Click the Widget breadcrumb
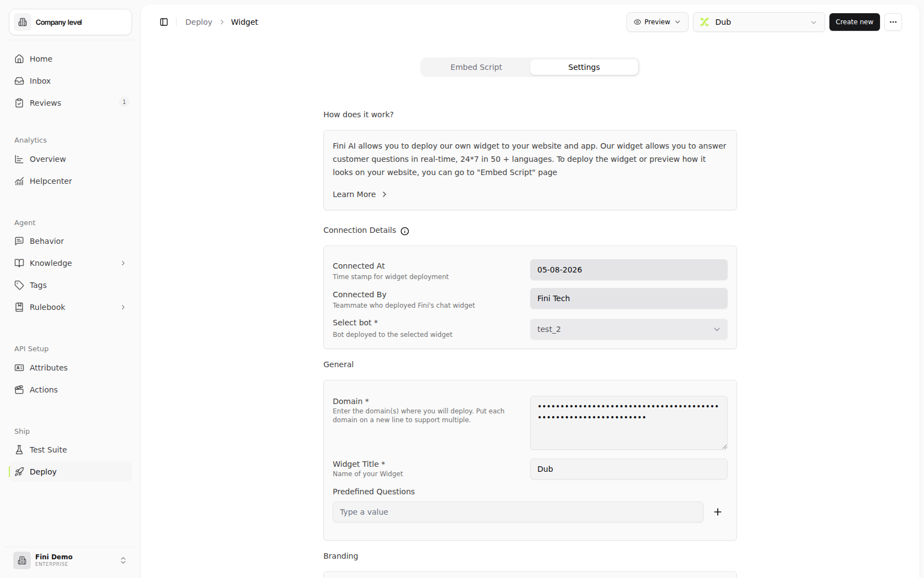Image resolution: width=924 pixels, height=578 pixels. click(x=244, y=22)
